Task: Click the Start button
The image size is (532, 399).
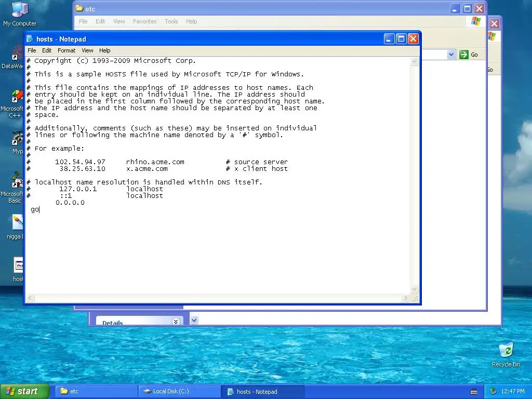Action: pos(24,391)
